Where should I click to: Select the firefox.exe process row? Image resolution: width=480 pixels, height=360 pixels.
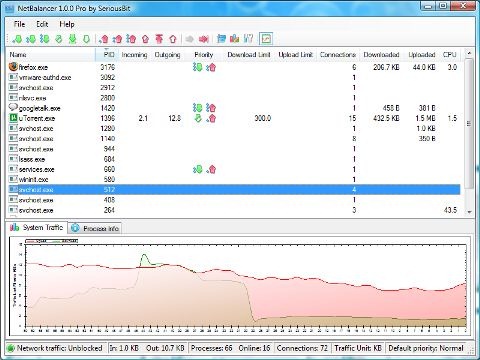234,67
